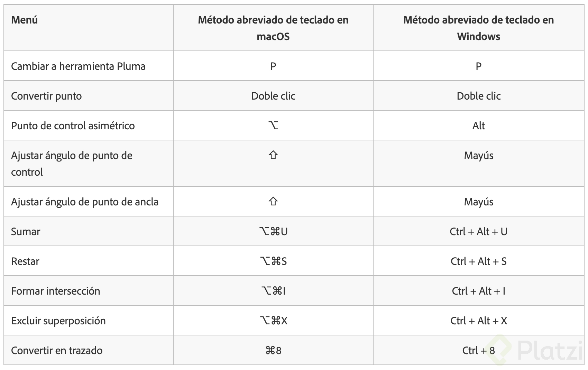Click the Option-Command-U shortcut for Sumar
The height and width of the screenshot is (370, 588).
[x=273, y=231]
